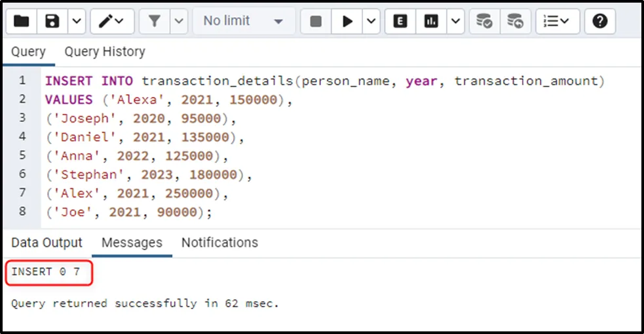This screenshot has height=334, width=644.
Task: Expand the filter options dropdown arrow
Action: (x=179, y=22)
